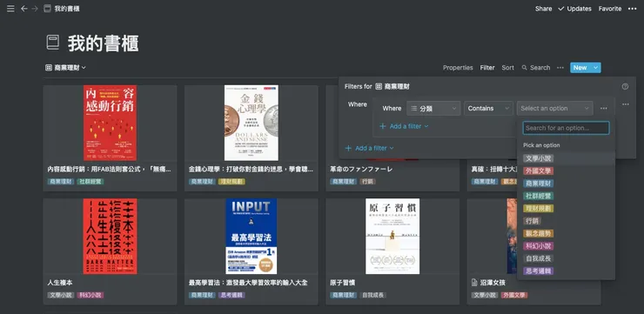The width and height of the screenshot is (644, 314).
Task: Pick the 文學小說 option
Action: (539, 158)
